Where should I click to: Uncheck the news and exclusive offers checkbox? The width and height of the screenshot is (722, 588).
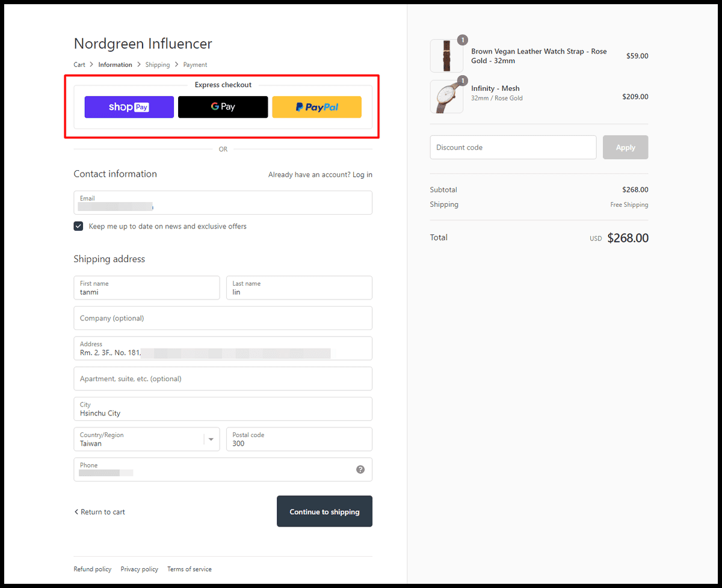point(79,226)
